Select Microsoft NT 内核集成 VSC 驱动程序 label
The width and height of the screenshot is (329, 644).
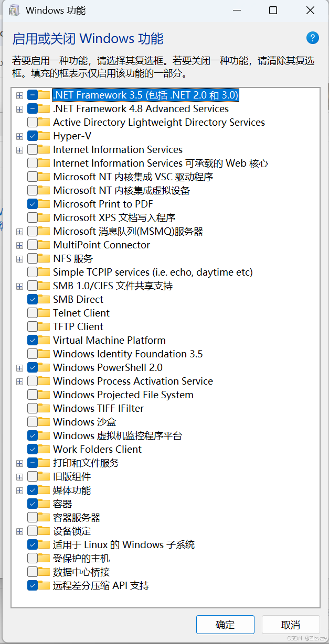pos(133,177)
